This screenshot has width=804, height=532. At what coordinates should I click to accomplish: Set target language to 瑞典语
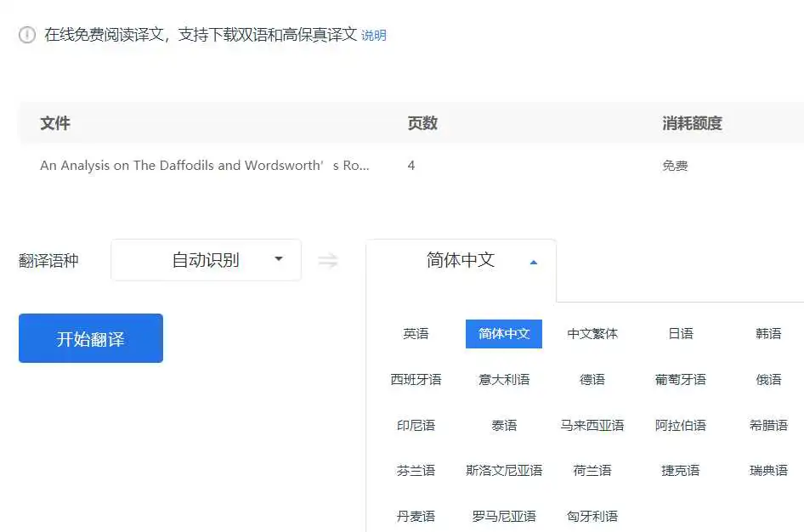pyautogui.click(x=768, y=470)
